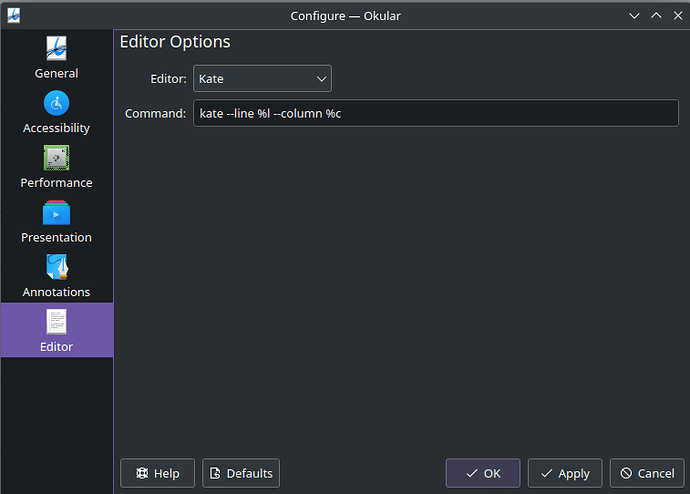Open Help for this dialog
This screenshot has width=690, height=494.
pyautogui.click(x=158, y=473)
